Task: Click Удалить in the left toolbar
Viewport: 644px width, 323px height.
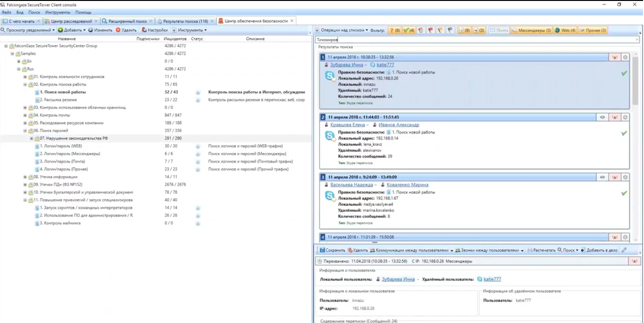Action: [126, 30]
